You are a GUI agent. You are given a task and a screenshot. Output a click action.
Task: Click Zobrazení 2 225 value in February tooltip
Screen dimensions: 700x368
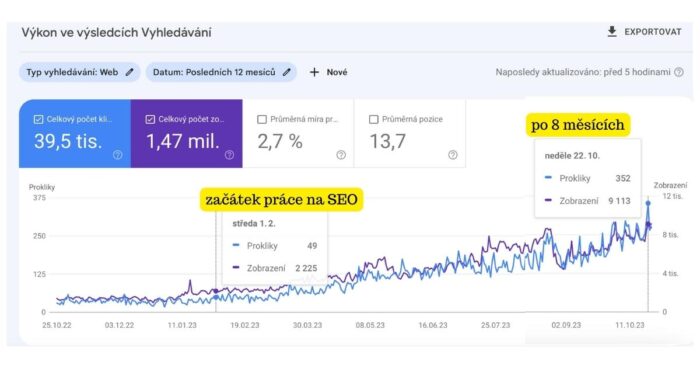(306, 268)
